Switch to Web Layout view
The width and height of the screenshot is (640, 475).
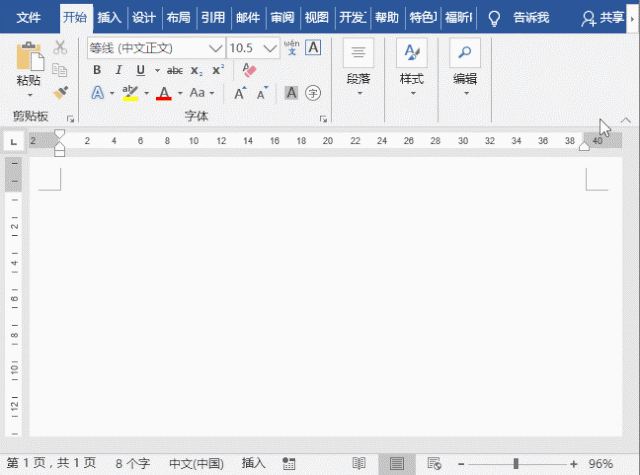pyautogui.click(x=434, y=464)
